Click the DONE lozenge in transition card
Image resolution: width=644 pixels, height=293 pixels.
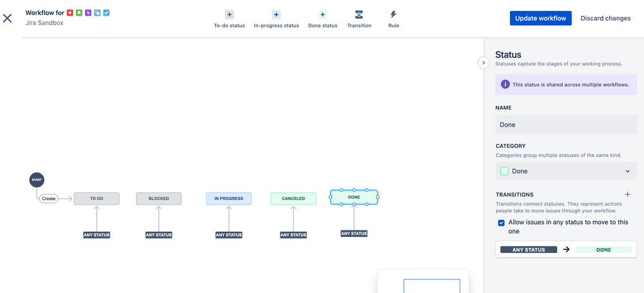point(603,250)
